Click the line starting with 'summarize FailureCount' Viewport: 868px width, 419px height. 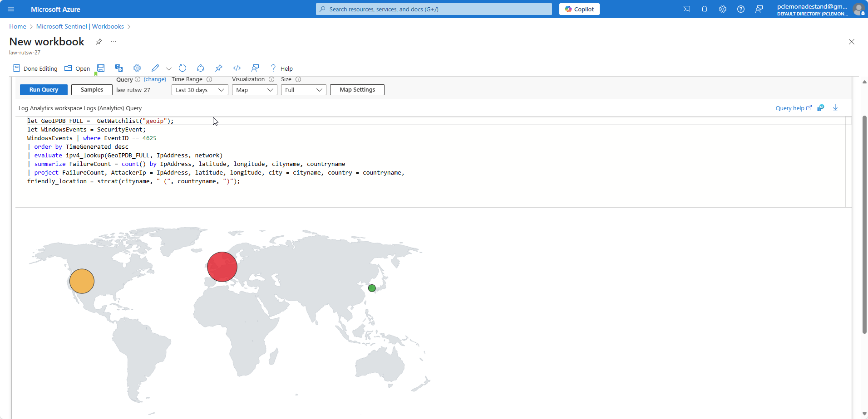[x=186, y=164]
